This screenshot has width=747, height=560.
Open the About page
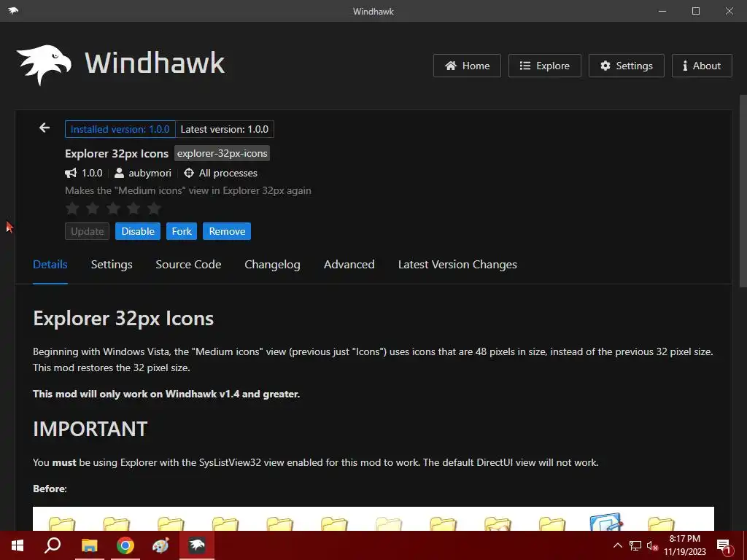pyautogui.click(x=702, y=66)
